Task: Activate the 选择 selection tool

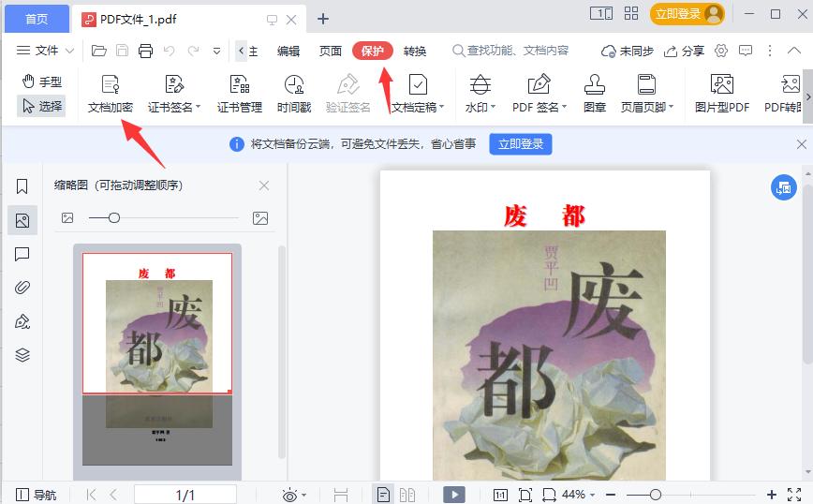Action: pos(41,106)
